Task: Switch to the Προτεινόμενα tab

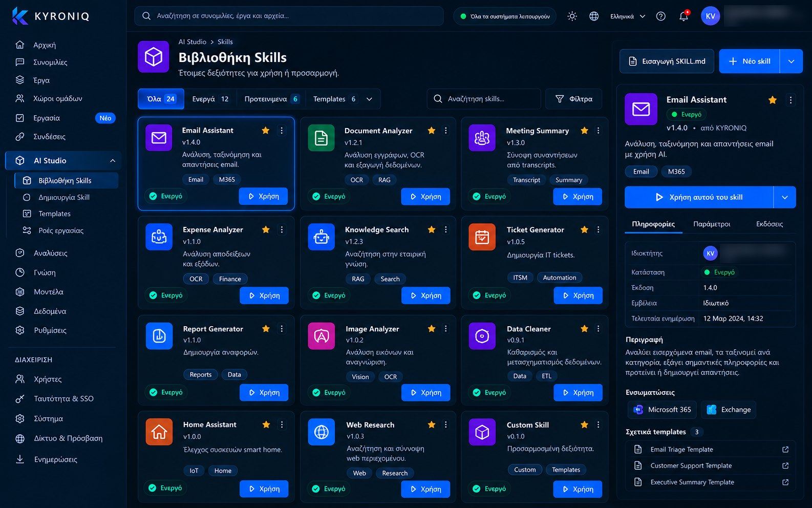Action: 272,99
